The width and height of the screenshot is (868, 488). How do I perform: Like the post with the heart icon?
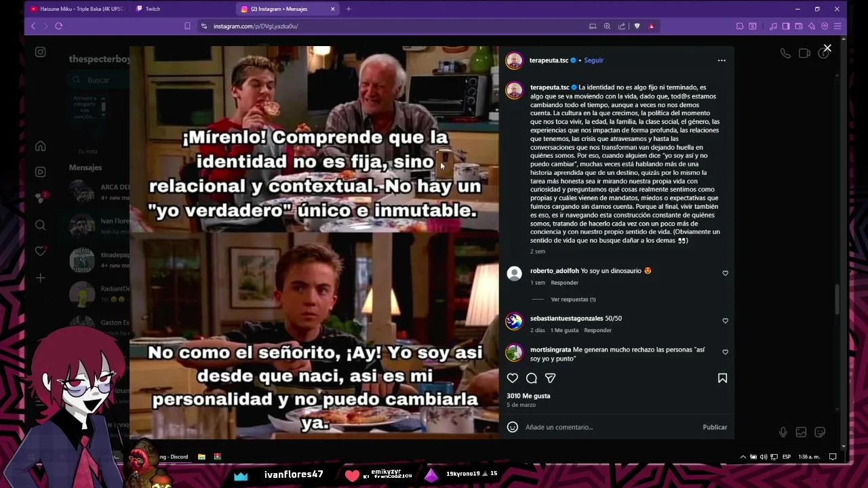pyautogui.click(x=513, y=378)
